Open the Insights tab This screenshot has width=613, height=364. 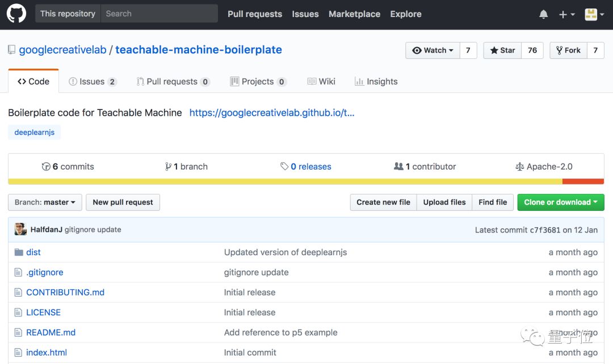click(376, 82)
